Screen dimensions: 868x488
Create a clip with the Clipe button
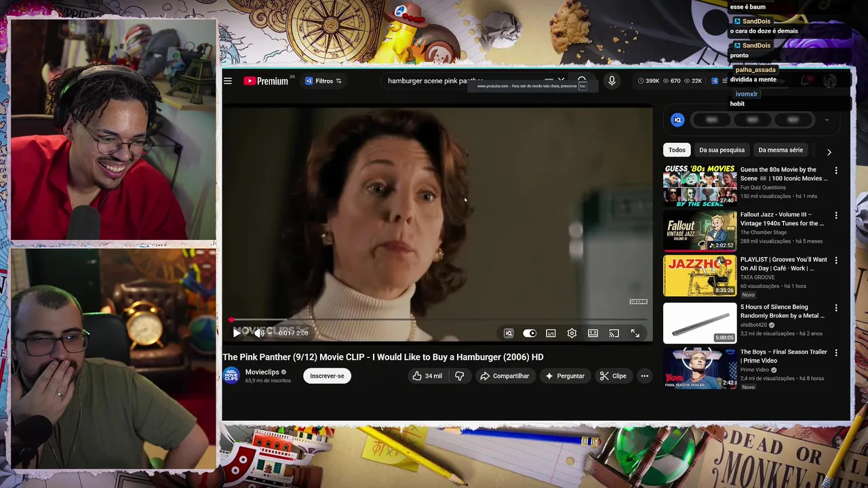pyautogui.click(x=612, y=375)
